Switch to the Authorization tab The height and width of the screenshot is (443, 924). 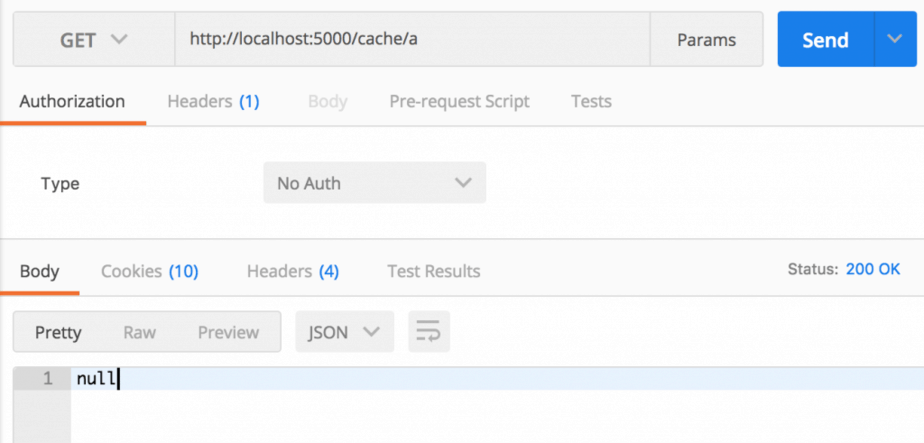72,101
